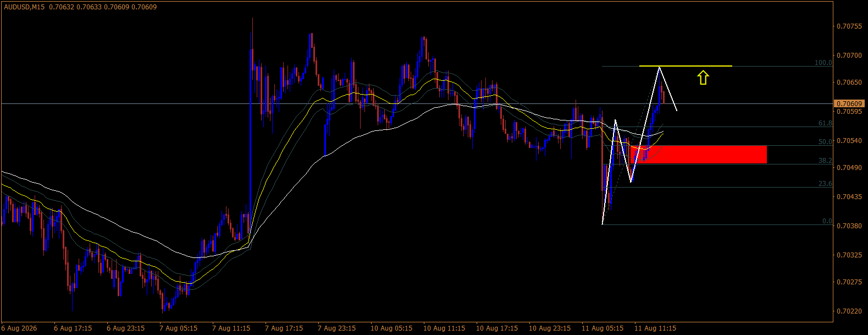Select the yellow up-arrow chart object
The width and height of the screenshot is (868, 335).
(x=703, y=78)
